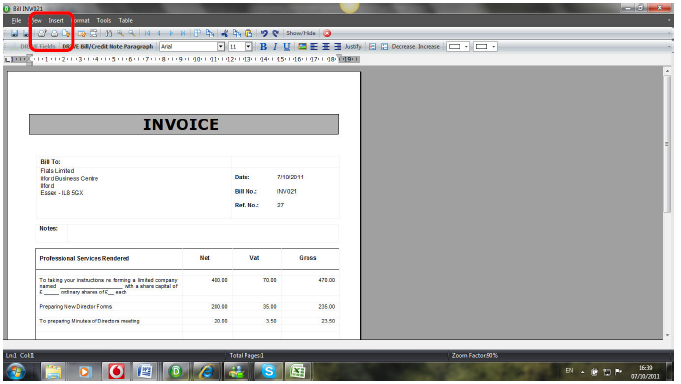Toggle Justify alignment
Screen dimensions: 681x384
point(353,46)
